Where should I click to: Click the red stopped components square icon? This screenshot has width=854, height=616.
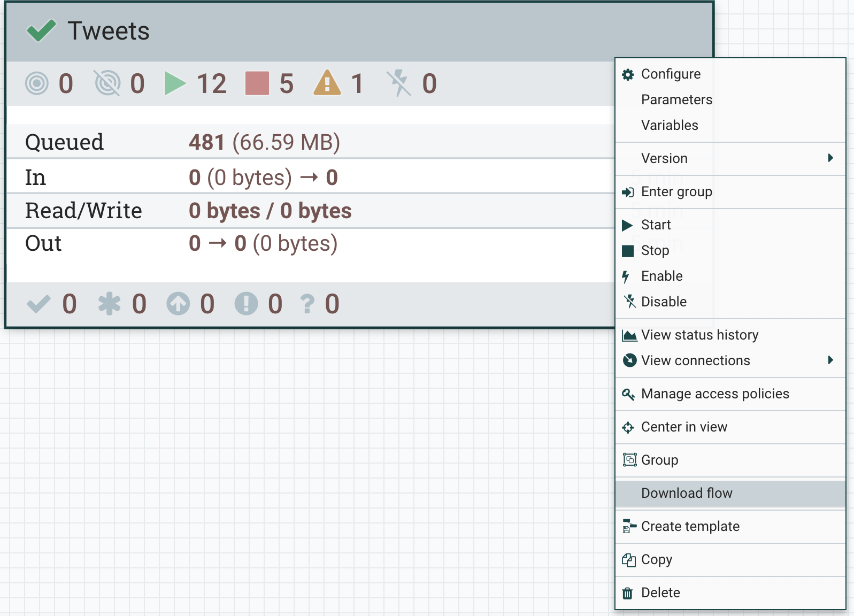coord(257,83)
